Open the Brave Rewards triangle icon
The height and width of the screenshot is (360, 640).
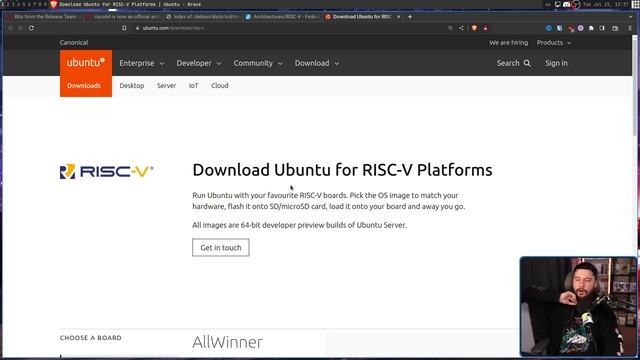pyautogui.click(x=485, y=28)
